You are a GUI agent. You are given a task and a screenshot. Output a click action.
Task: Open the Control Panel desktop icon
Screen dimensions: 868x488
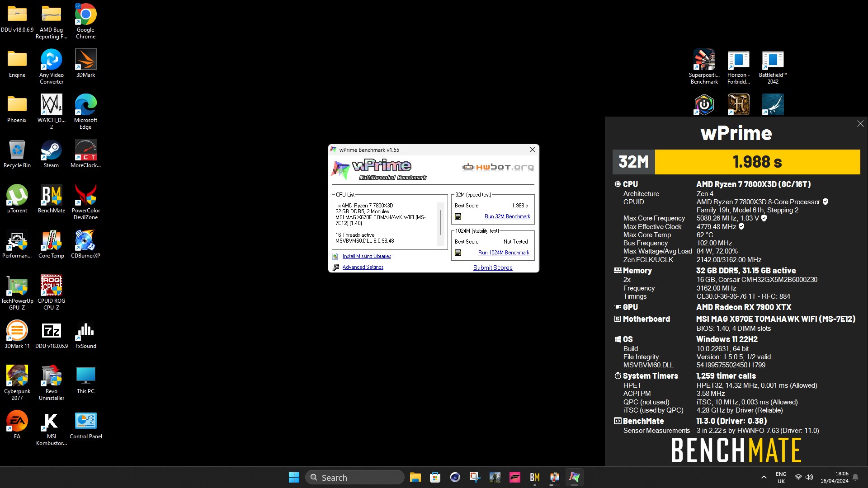[85, 425]
